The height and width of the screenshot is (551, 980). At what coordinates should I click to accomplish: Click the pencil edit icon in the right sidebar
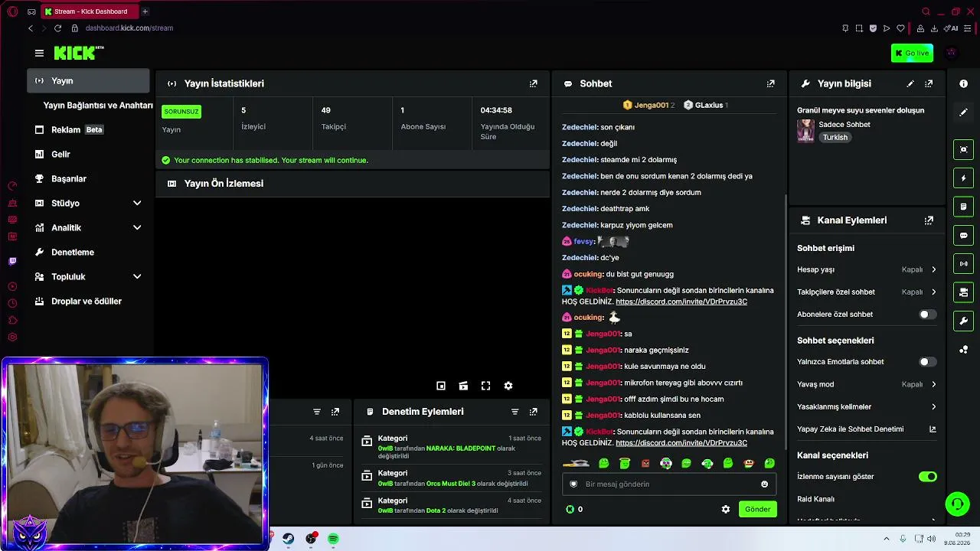[x=964, y=112]
